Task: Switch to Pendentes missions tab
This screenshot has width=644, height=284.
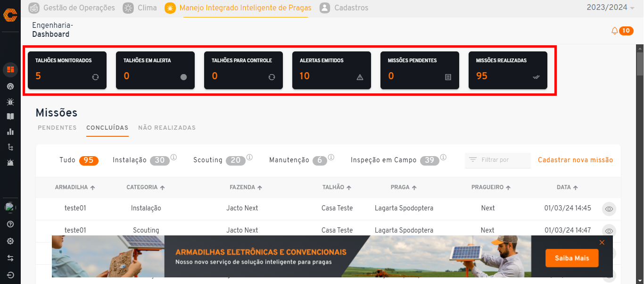Action: (x=57, y=128)
